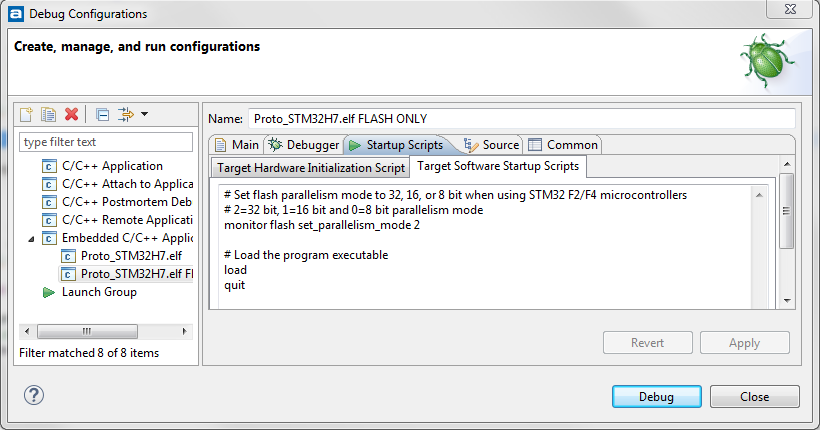
Task: Click the configuration Name text field
Action: (520, 119)
